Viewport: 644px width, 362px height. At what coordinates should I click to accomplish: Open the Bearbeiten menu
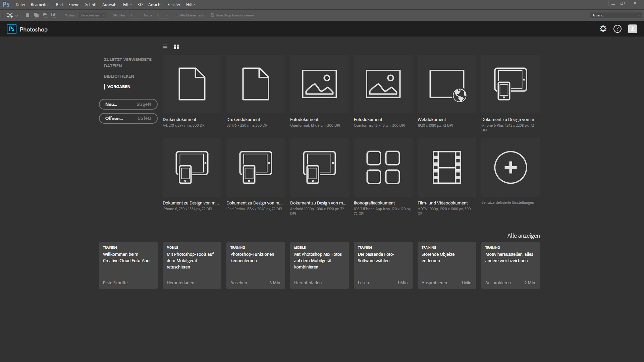point(40,5)
